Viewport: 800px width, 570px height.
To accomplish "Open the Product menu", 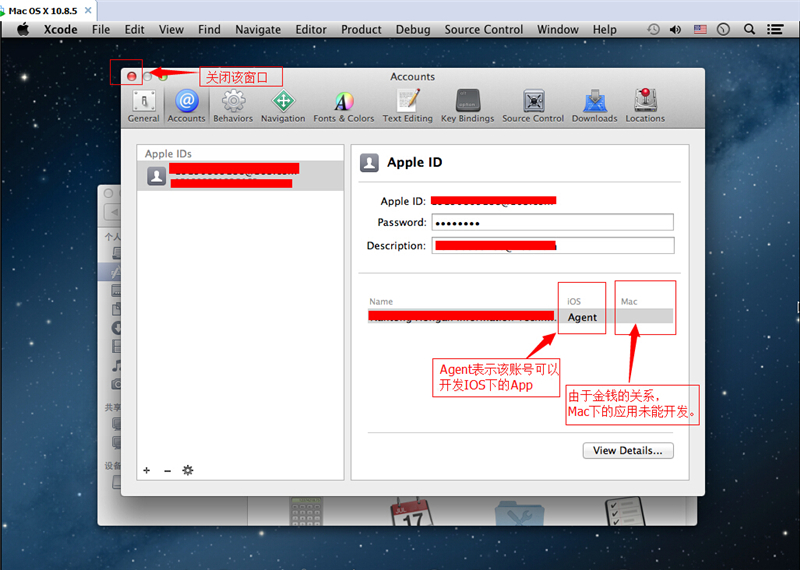I will [361, 30].
